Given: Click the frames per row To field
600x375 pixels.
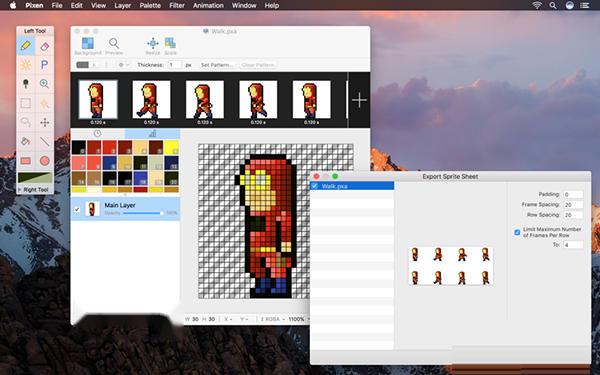Looking at the screenshot, I should tap(573, 245).
